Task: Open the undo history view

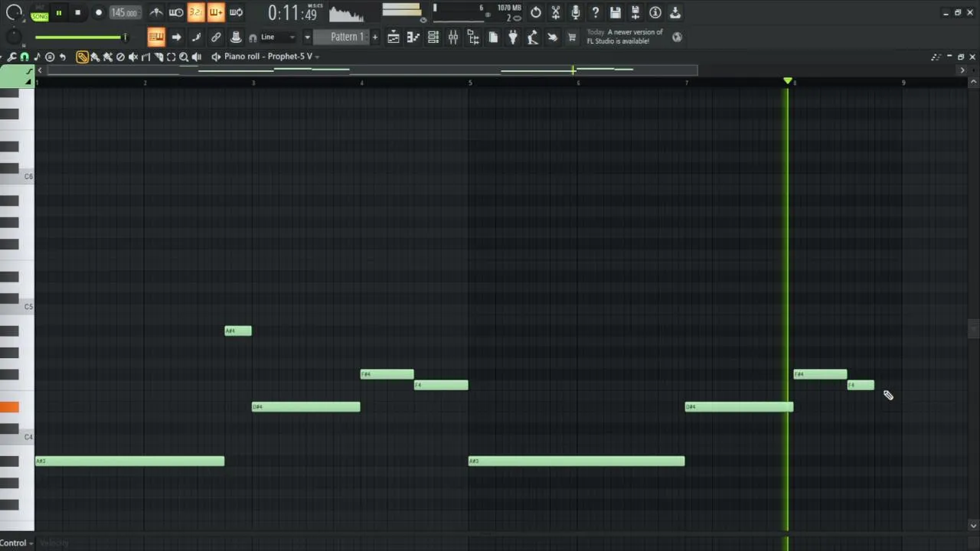Action: (536, 12)
